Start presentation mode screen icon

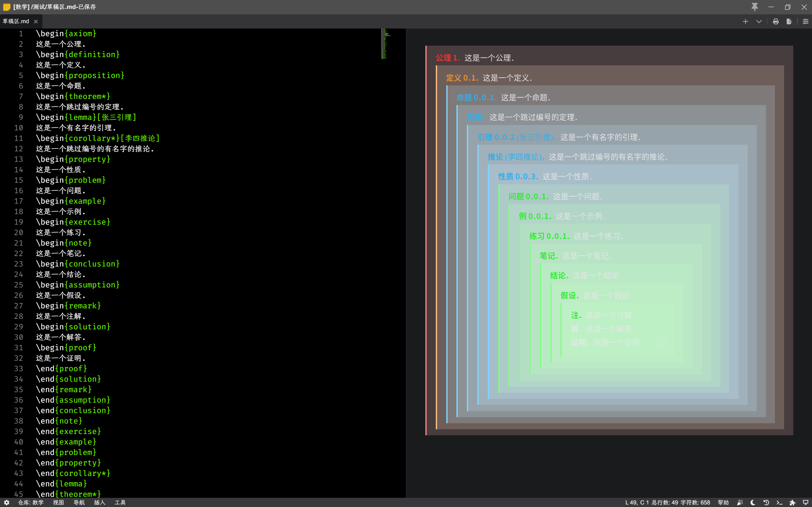click(806, 502)
